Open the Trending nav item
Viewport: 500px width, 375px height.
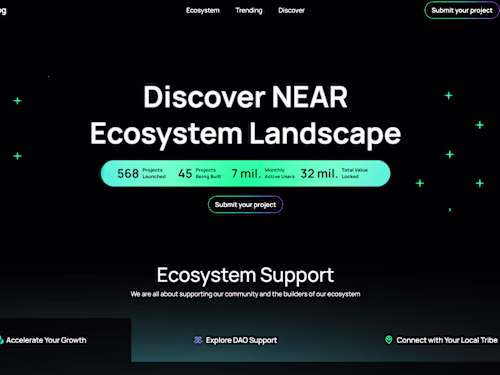pos(249,10)
